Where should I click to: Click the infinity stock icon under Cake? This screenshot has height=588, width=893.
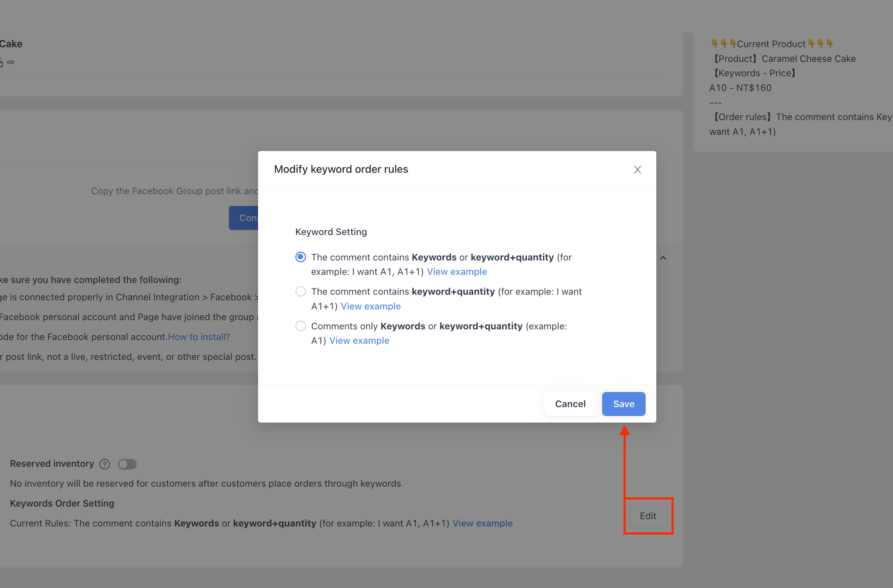point(10,62)
